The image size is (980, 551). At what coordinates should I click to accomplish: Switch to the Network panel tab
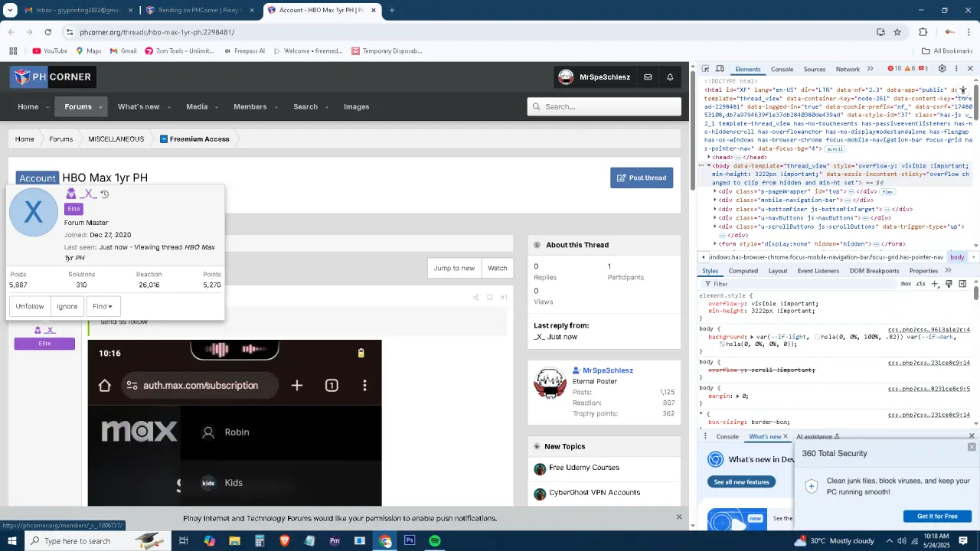(848, 69)
